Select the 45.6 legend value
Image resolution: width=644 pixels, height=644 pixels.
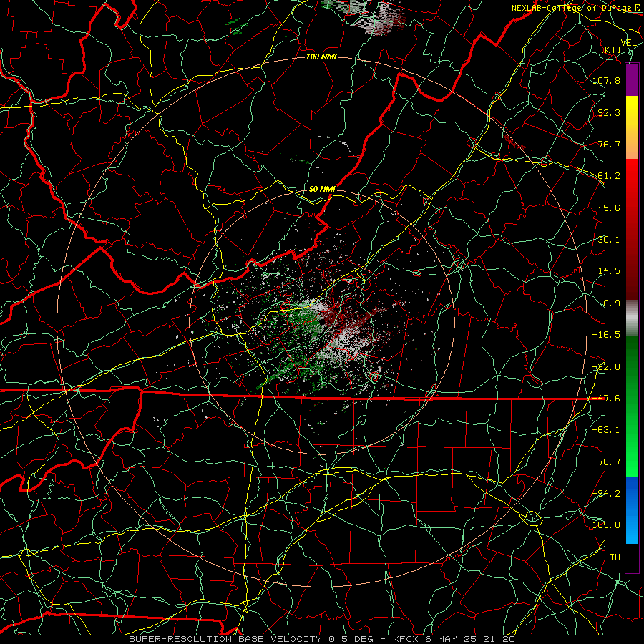tap(609, 208)
